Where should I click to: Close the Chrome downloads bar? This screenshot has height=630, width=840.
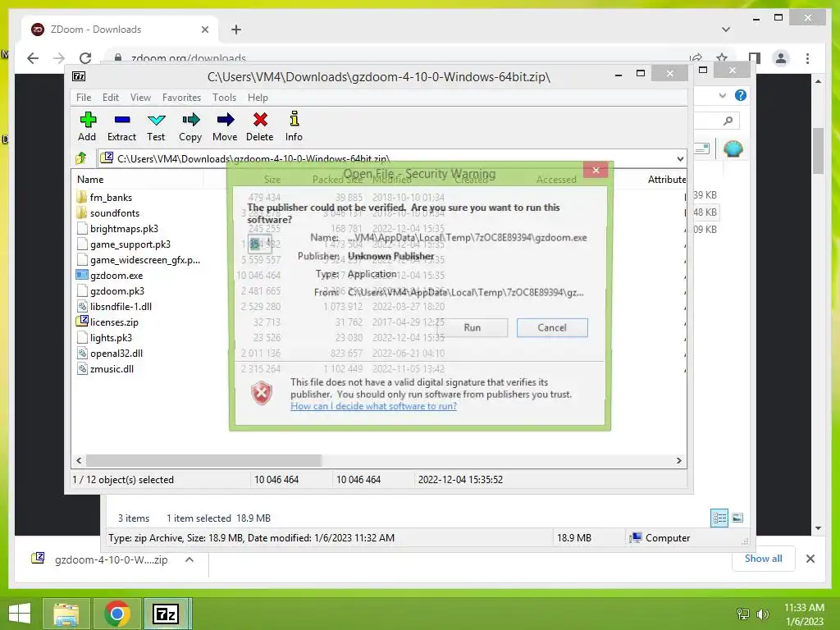coord(810,559)
